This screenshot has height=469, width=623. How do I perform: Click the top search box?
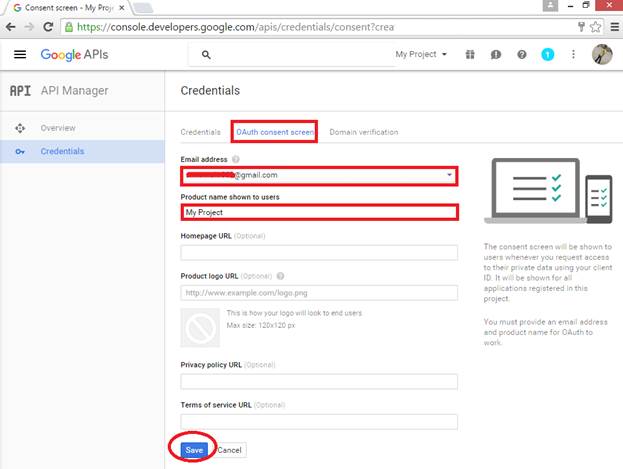292,55
